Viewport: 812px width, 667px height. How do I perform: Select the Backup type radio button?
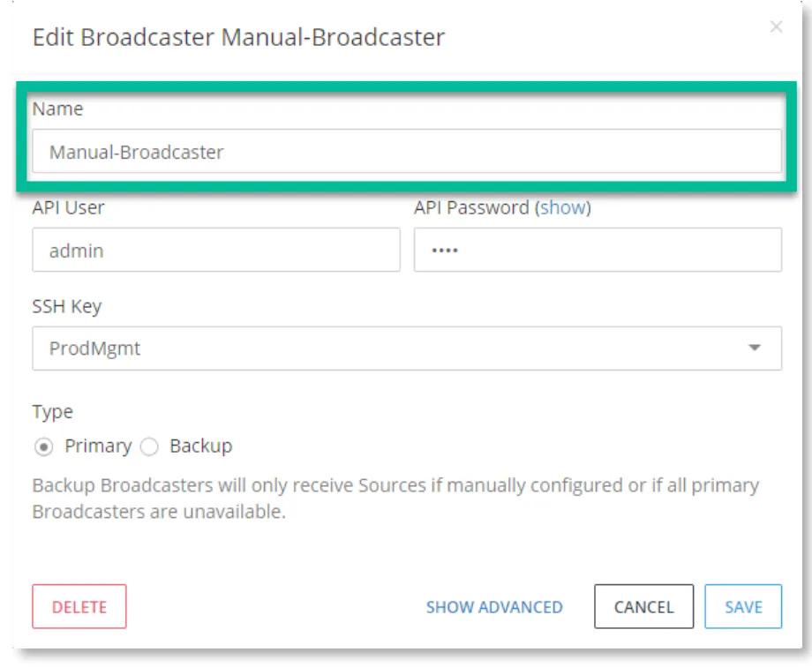(149, 446)
